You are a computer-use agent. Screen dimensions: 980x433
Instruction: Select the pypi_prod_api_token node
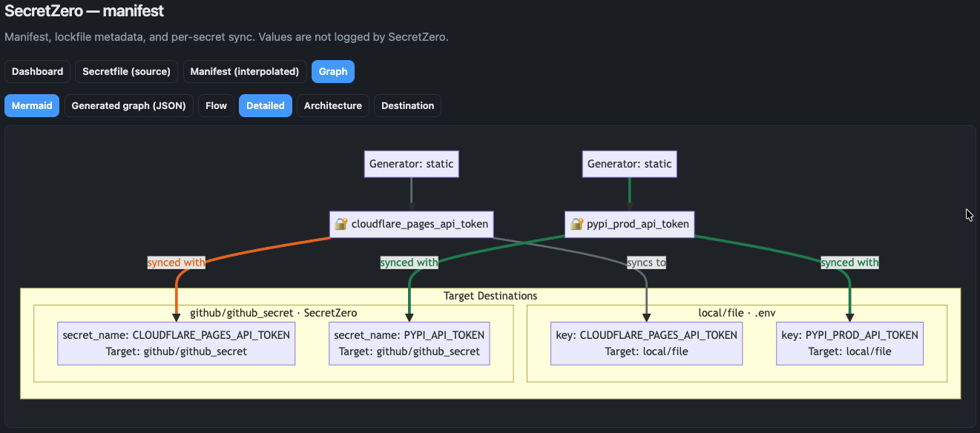[x=629, y=224]
